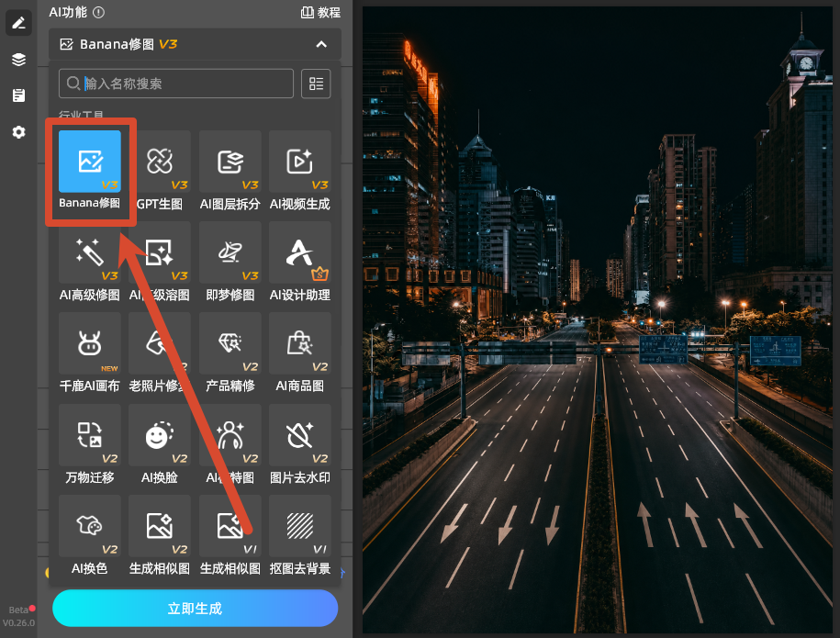
Task: Click the info icon beside AI功能
Action: [x=98, y=12]
